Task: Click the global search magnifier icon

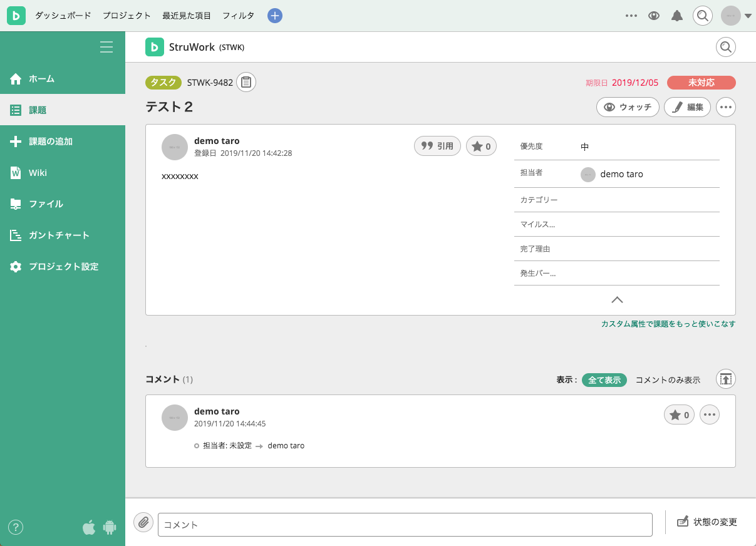Action: coord(702,16)
